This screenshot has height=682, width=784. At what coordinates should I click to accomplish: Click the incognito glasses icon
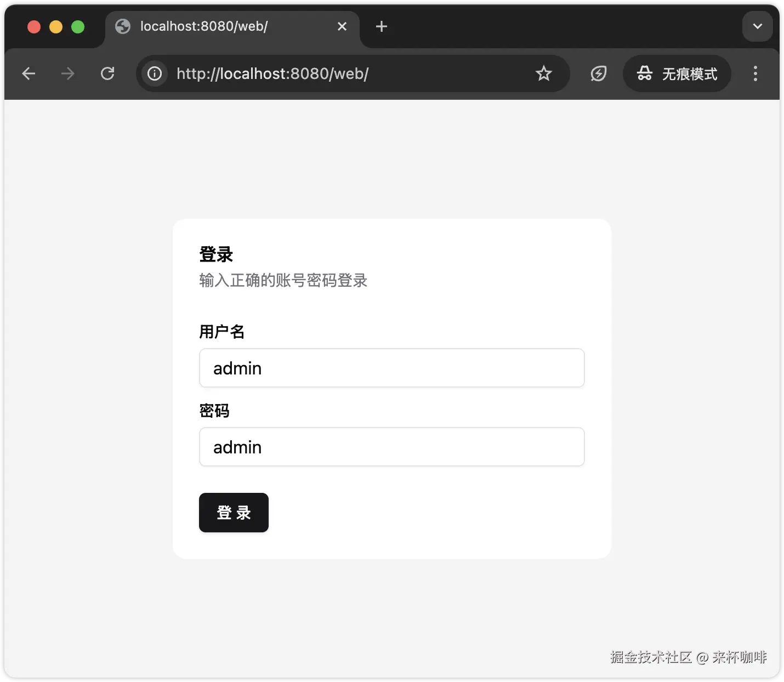click(645, 73)
